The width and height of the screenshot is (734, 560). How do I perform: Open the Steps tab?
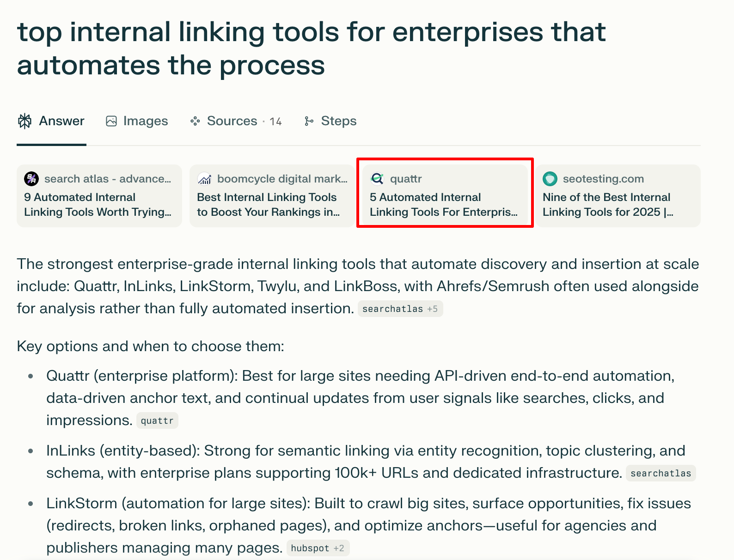(x=330, y=121)
